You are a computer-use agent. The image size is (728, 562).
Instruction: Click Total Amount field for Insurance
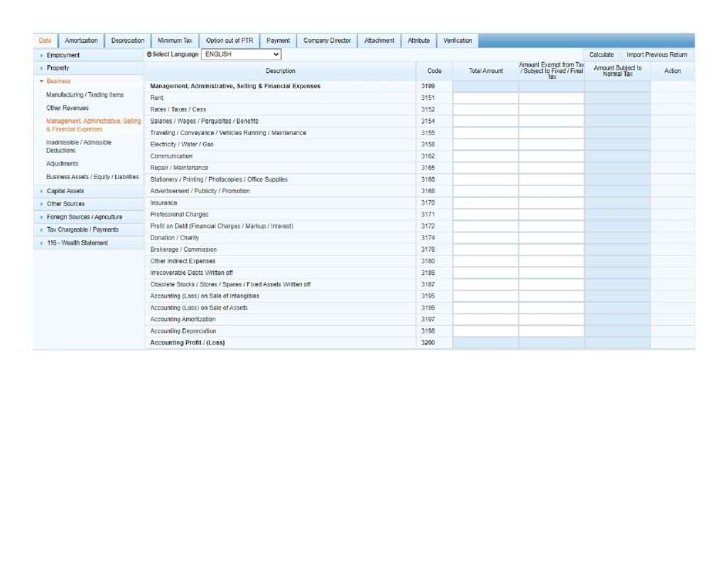pyautogui.click(x=485, y=203)
